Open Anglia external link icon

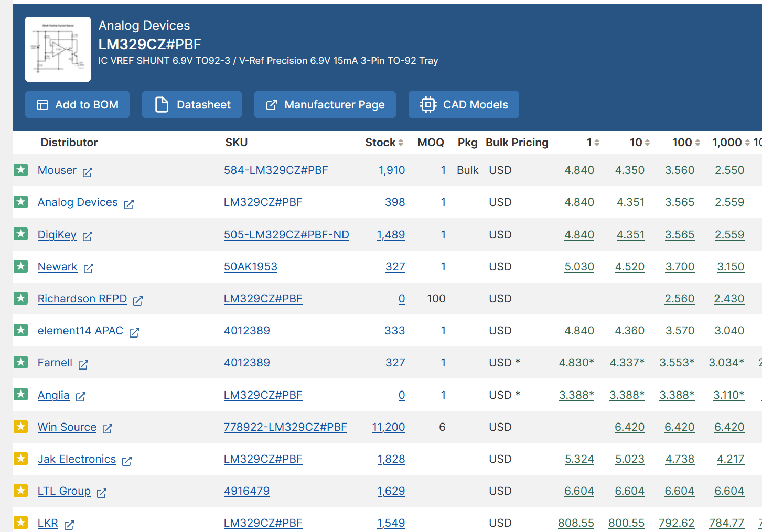(81, 396)
